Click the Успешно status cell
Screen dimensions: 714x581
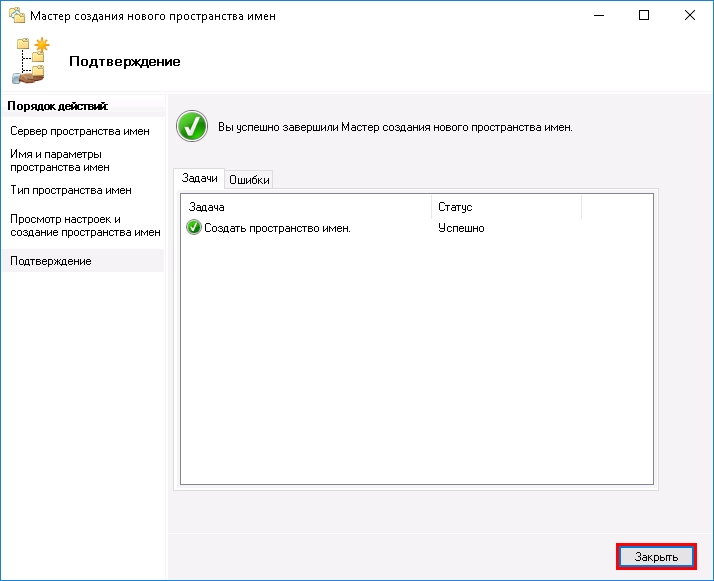click(461, 228)
